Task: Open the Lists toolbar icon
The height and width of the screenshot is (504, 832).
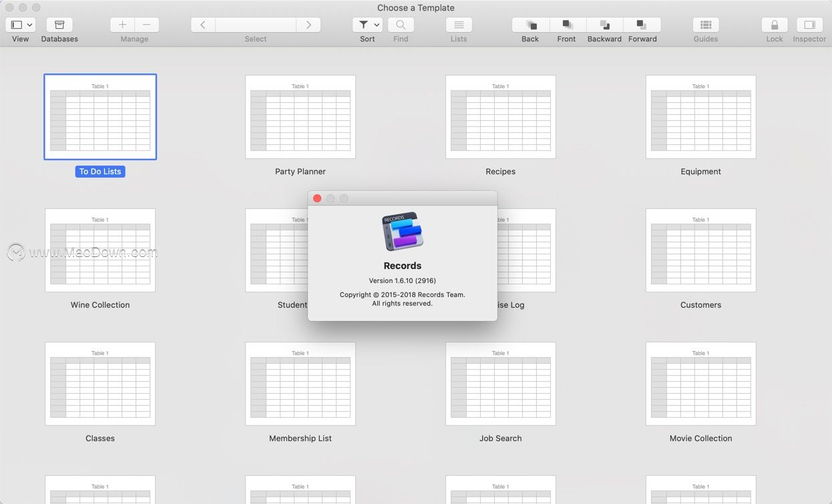Action: [x=459, y=25]
